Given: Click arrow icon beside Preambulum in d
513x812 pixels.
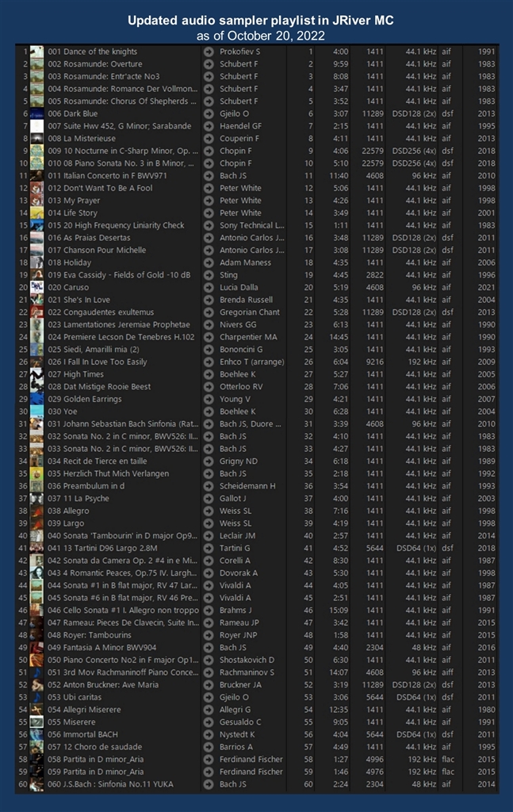Looking at the screenshot, I should click(x=209, y=486).
